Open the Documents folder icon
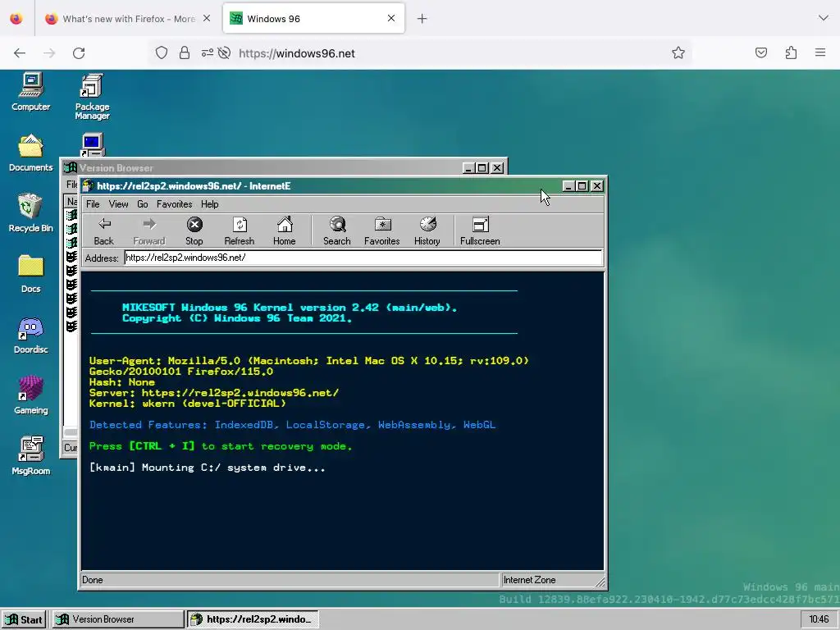The width and height of the screenshot is (840, 630). (x=30, y=153)
